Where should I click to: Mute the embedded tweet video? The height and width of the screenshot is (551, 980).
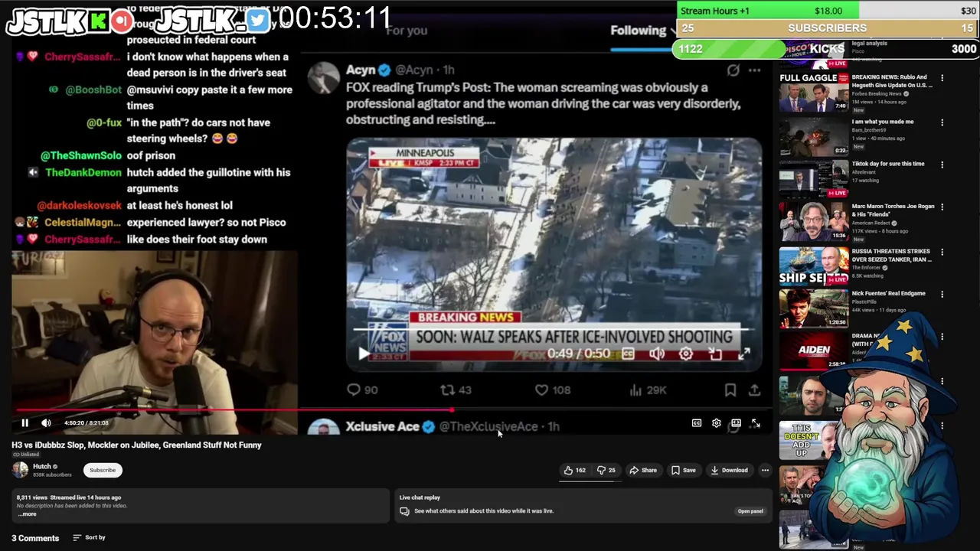tap(657, 354)
